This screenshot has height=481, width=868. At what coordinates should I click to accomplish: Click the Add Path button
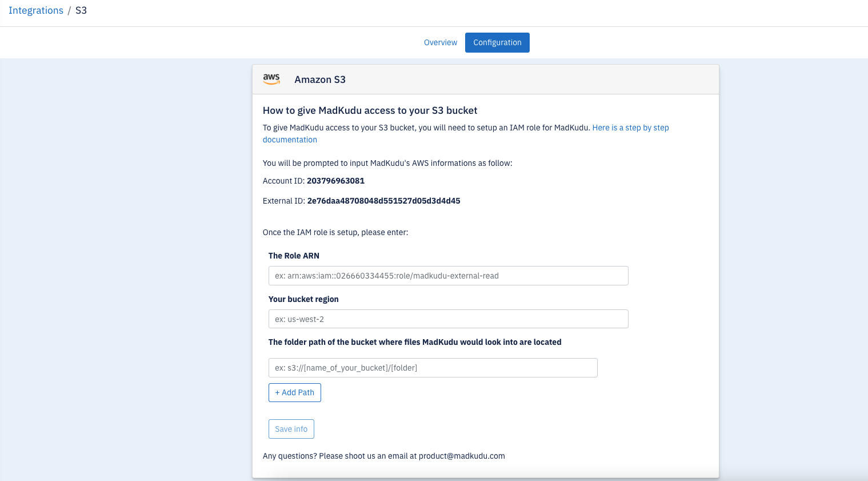tap(295, 392)
